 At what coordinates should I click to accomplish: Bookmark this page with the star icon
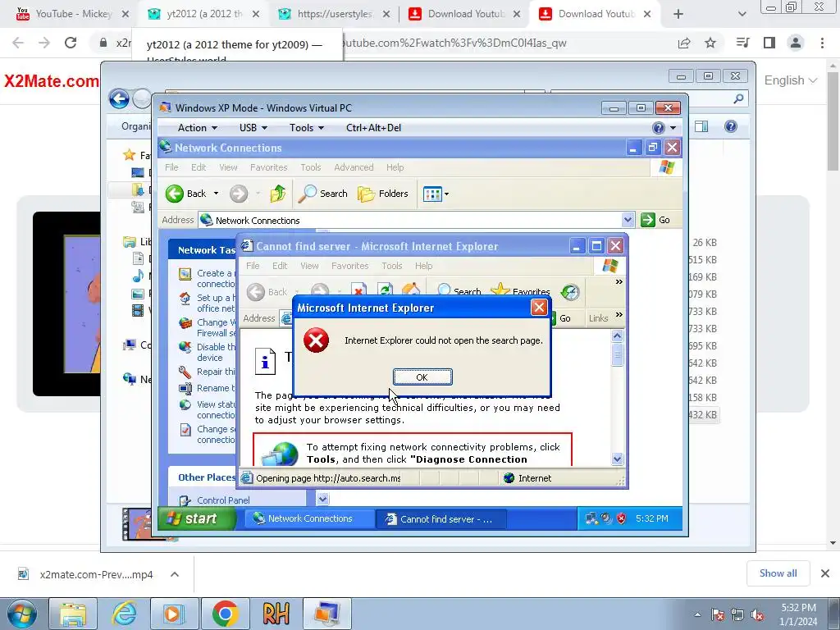pyautogui.click(x=710, y=43)
